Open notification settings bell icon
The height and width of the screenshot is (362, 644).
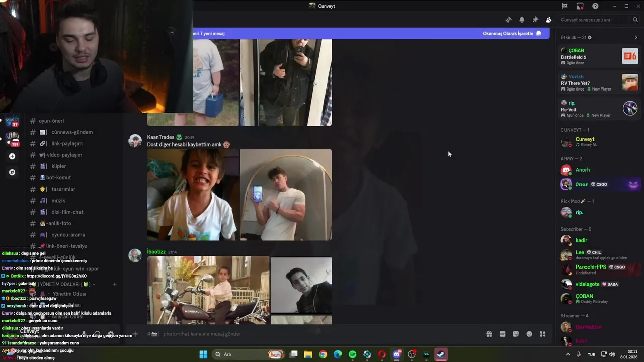point(522,20)
